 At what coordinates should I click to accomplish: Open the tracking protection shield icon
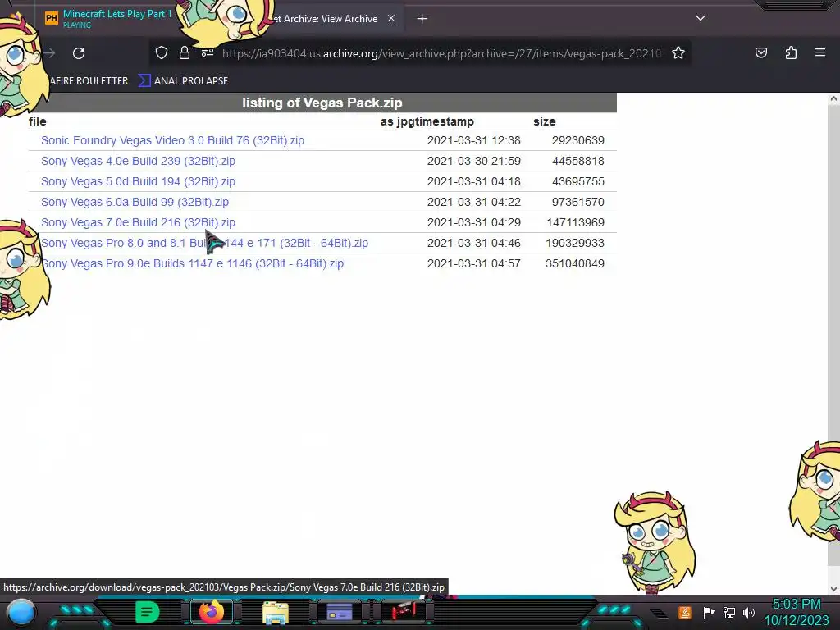click(162, 52)
